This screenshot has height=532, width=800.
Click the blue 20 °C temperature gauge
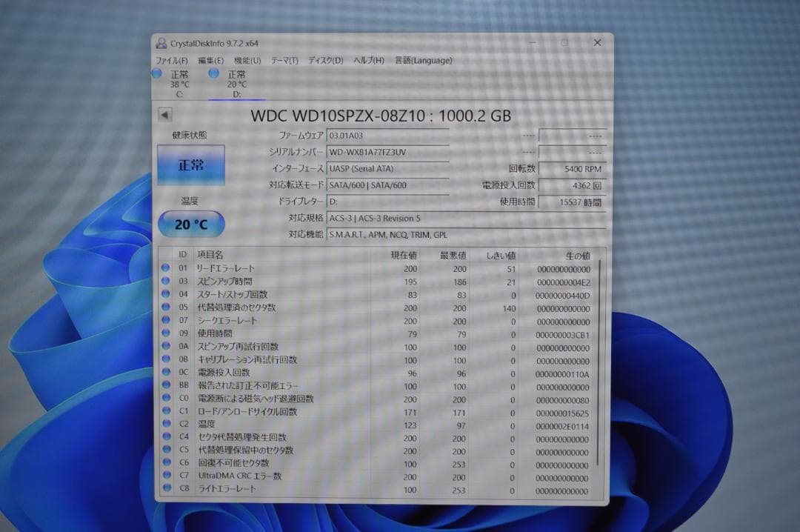pyautogui.click(x=191, y=224)
